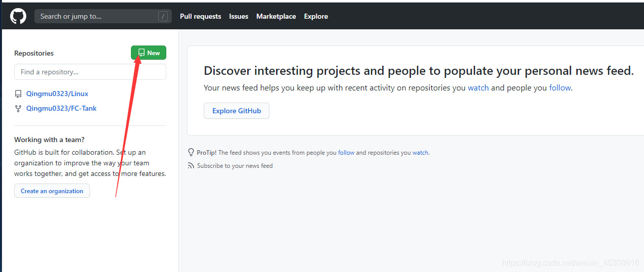The image size is (644, 272).
Task: Open the Issues page
Action: click(239, 16)
